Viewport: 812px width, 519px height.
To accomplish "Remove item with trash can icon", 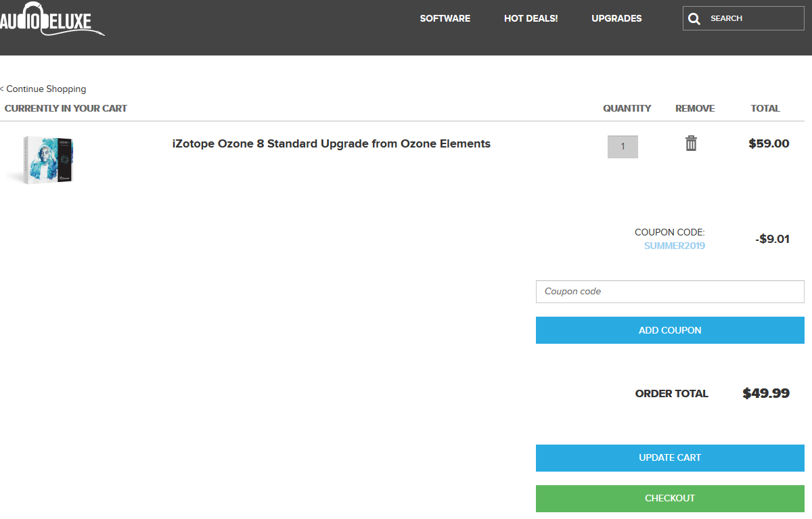I will coord(691,143).
